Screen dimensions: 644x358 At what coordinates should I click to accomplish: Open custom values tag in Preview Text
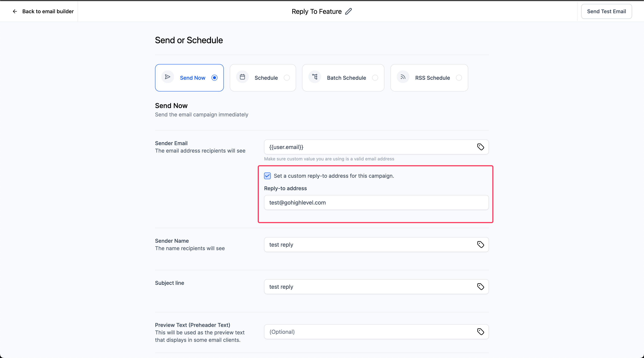click(x=481, y=332)
